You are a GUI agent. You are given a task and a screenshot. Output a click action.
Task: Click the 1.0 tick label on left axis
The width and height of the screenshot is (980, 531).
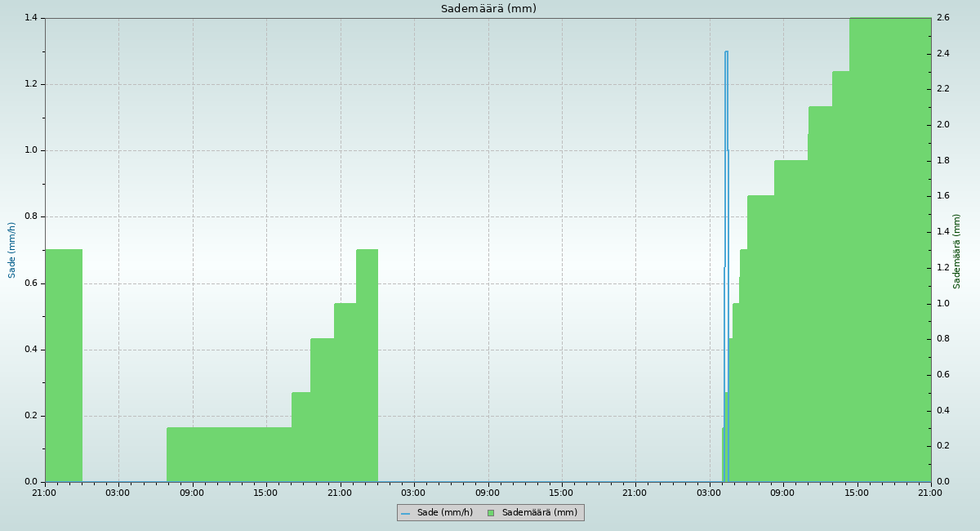(31, 150)
